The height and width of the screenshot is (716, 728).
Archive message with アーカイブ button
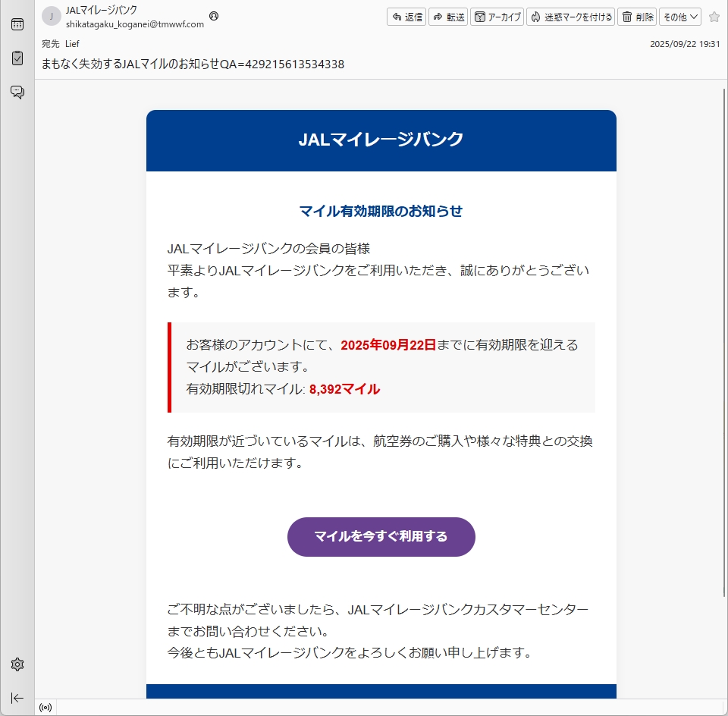coord(497,17)
